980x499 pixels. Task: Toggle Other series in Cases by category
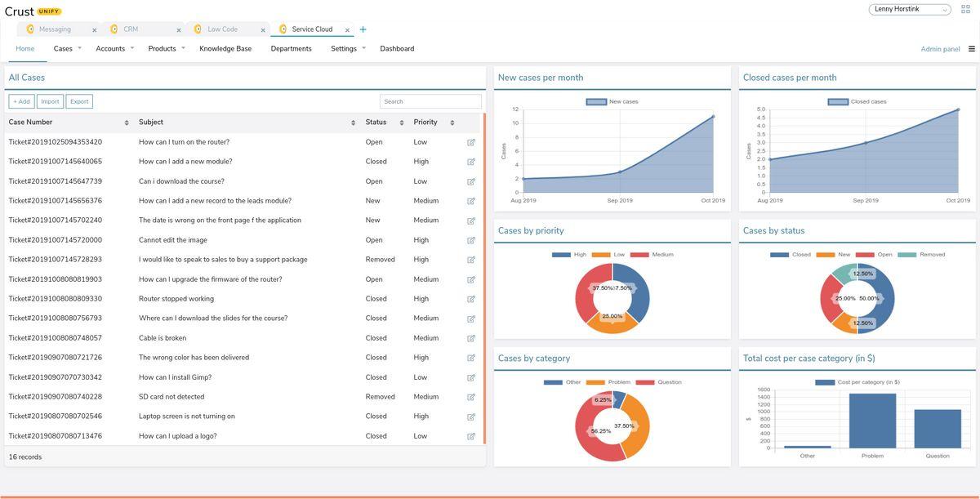pyautogui.click(x=563, y=382)
